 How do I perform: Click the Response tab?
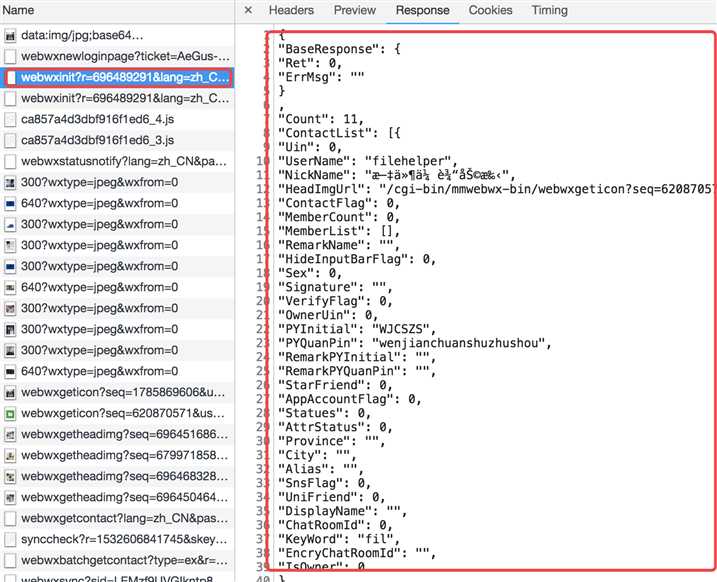423,10
